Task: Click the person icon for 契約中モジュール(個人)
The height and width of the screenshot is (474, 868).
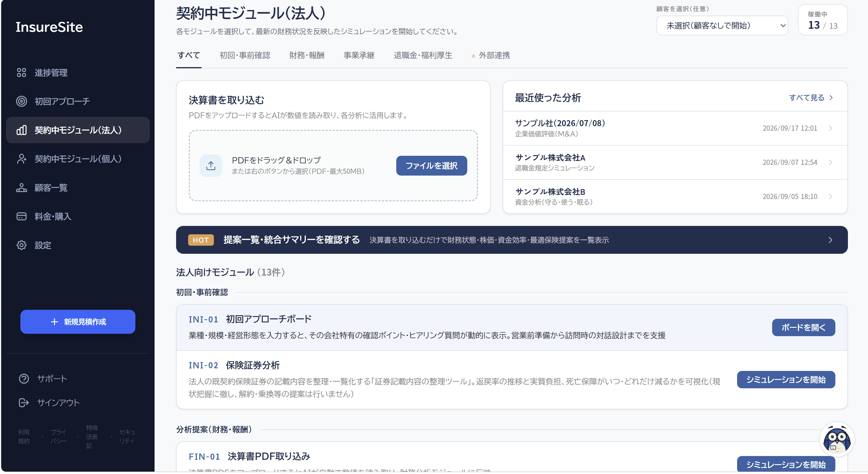Action: pos(22,159)
